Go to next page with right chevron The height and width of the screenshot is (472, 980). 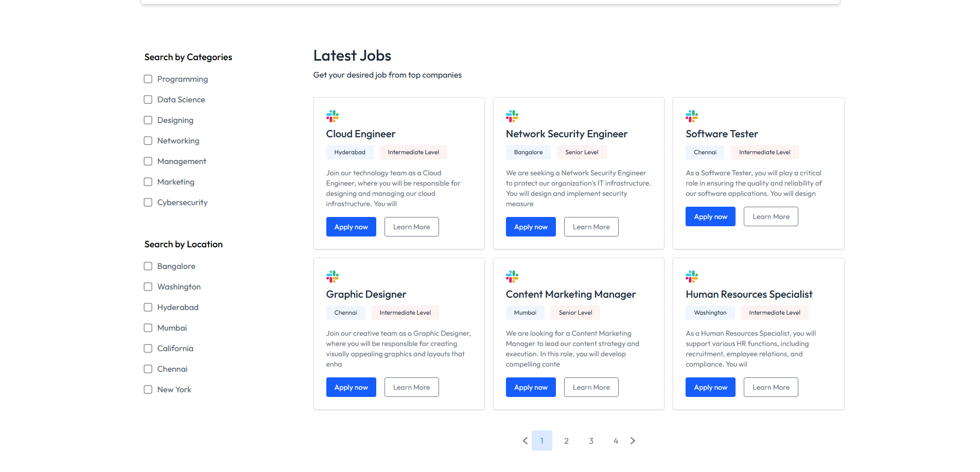click(633, 441)
